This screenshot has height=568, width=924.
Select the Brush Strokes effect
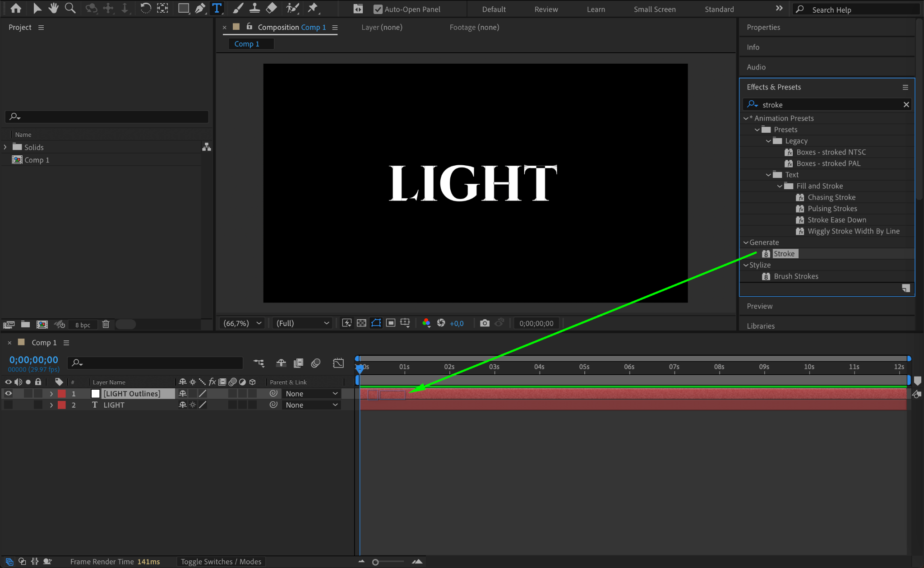click(796, 276)
